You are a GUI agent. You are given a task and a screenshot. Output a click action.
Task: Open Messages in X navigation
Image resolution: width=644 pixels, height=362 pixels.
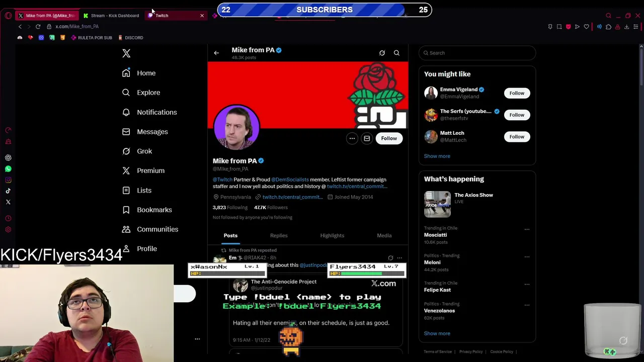tap(145, 132)
